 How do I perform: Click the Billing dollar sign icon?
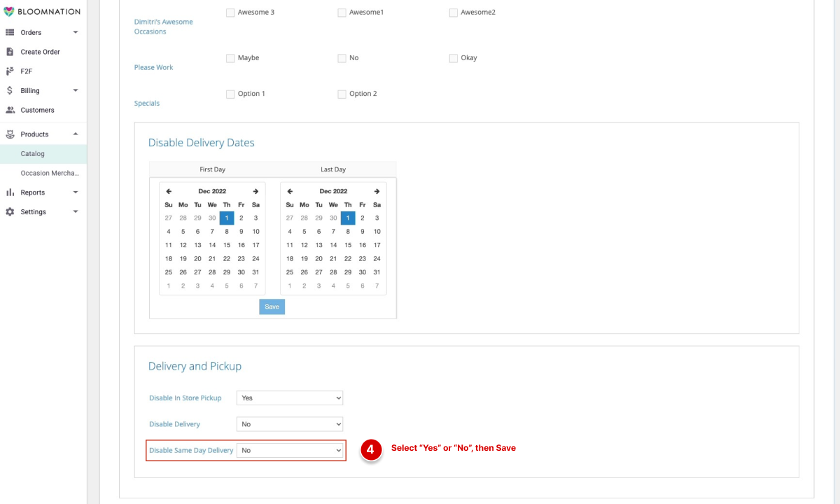[10, 90]
